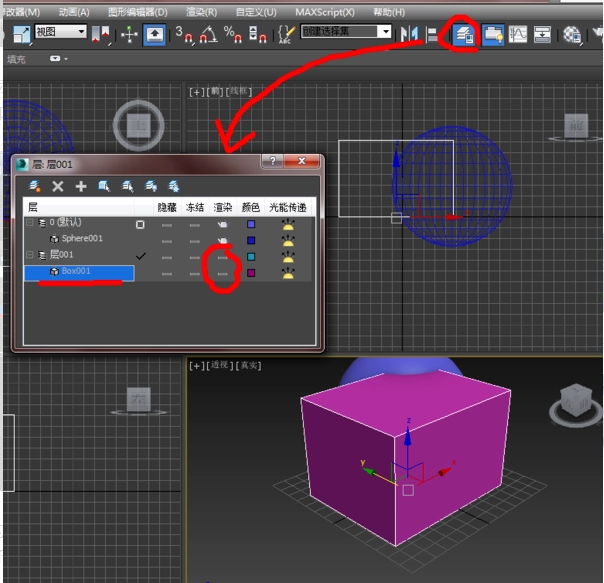
Task: Toggle render teapot for Sphere001
Action: [222, 240]
